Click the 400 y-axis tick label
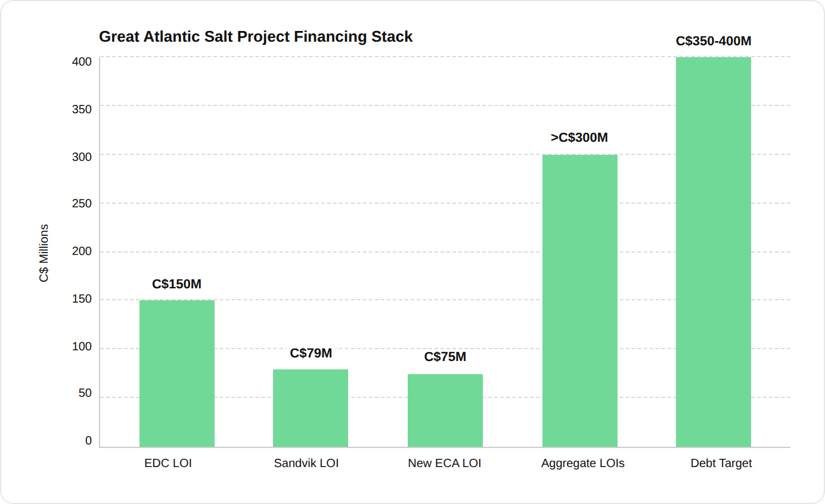Screen dimensions: 825x504 [82, 61]
